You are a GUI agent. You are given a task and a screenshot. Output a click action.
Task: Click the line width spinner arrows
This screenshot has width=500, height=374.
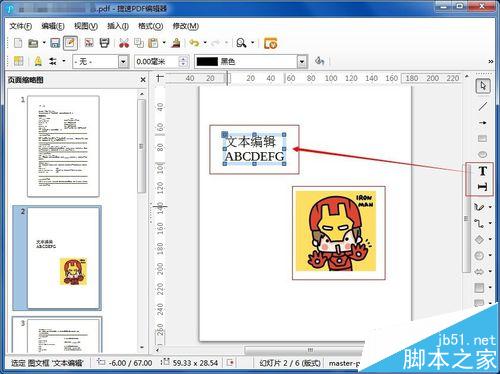[183, 62]
